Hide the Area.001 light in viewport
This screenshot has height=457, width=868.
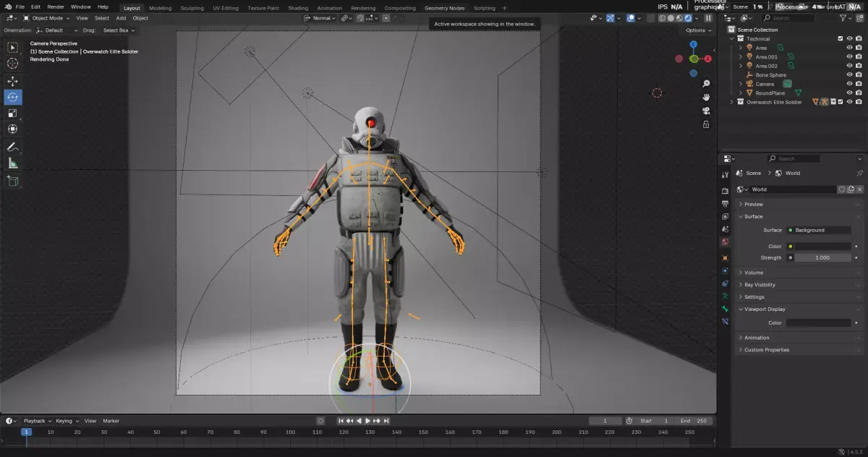(849, 56)
